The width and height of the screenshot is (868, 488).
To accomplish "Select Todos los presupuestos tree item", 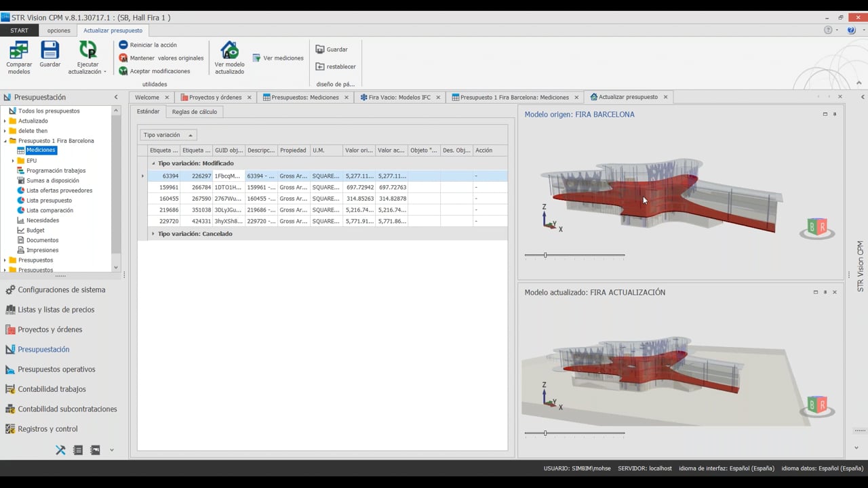I will coord(49,110).
